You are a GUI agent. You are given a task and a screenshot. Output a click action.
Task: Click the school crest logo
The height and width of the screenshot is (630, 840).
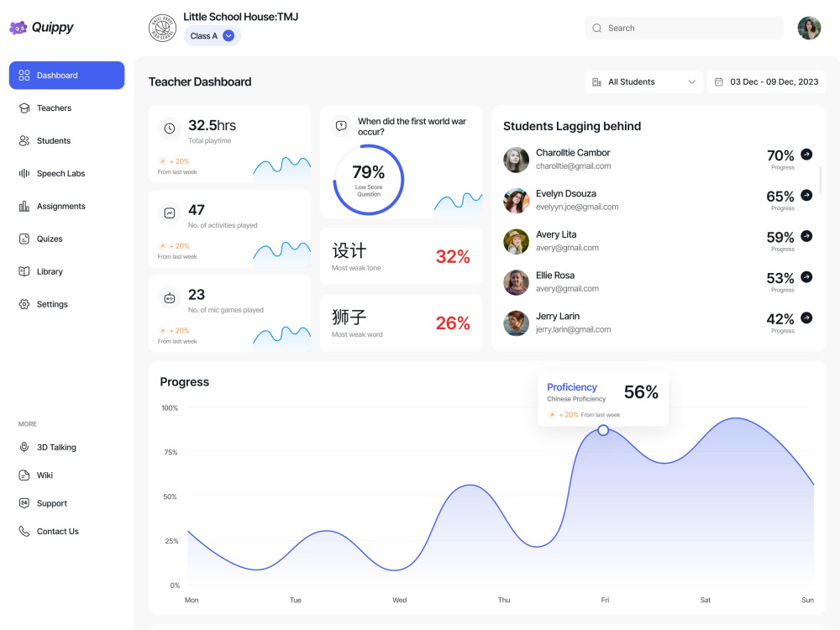pyautogui.click(x=162, y=28)
